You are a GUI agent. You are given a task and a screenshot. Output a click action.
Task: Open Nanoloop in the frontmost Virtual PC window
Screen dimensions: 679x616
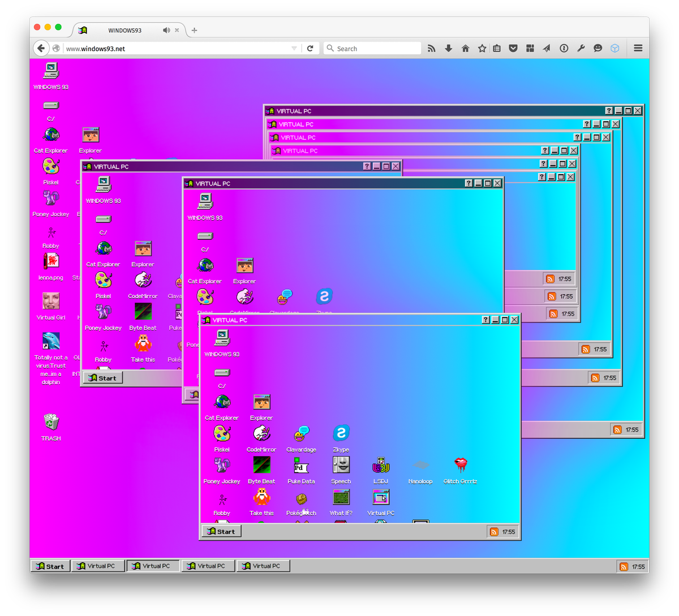click(420, 466)
